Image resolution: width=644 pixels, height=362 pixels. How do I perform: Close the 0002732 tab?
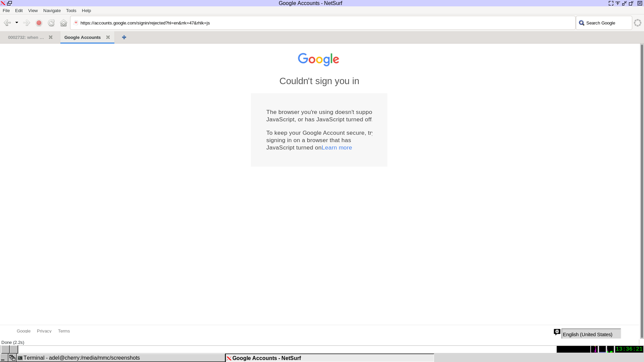point(51,37)
